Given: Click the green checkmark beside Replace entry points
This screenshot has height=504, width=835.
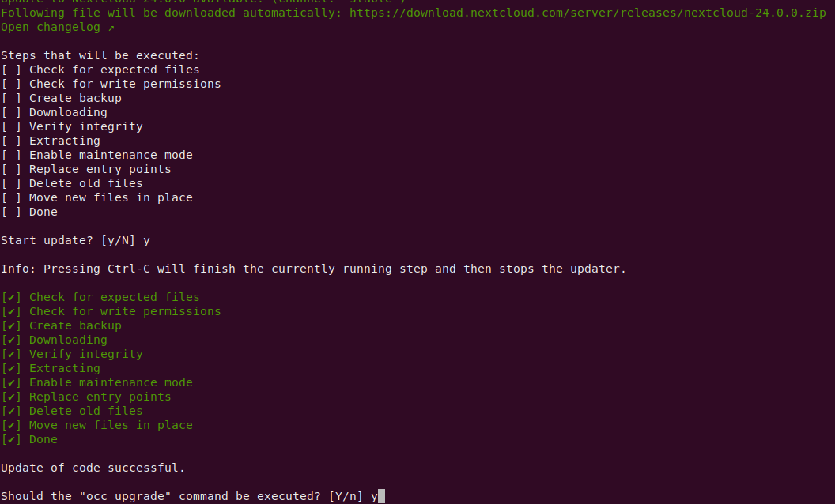Looking at the screenshot, I should point(11,397).
